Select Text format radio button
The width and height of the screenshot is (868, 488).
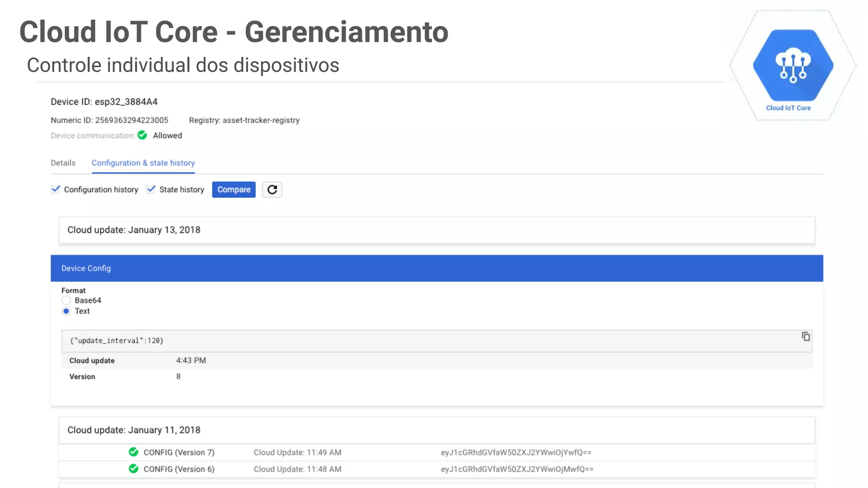[66, 311]
